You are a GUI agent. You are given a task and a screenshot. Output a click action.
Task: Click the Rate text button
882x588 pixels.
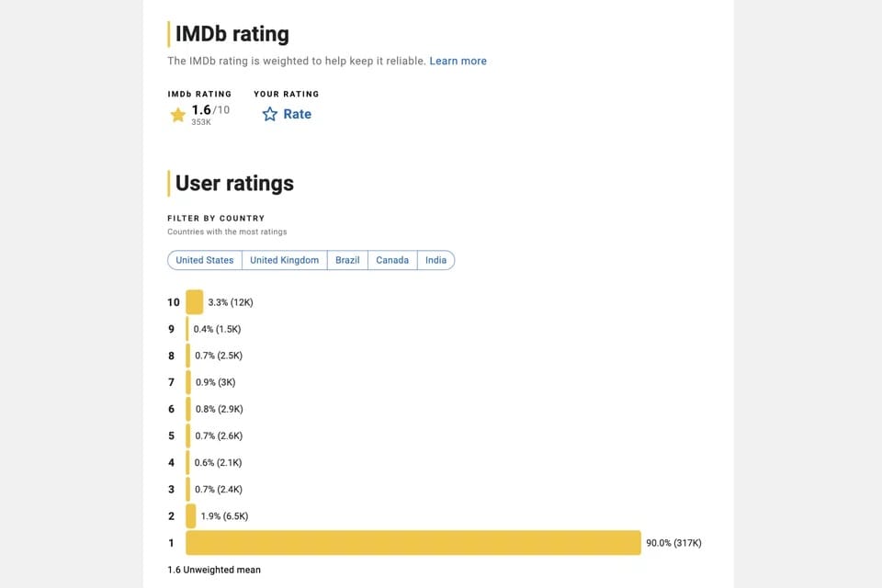(x=297, y=114)
